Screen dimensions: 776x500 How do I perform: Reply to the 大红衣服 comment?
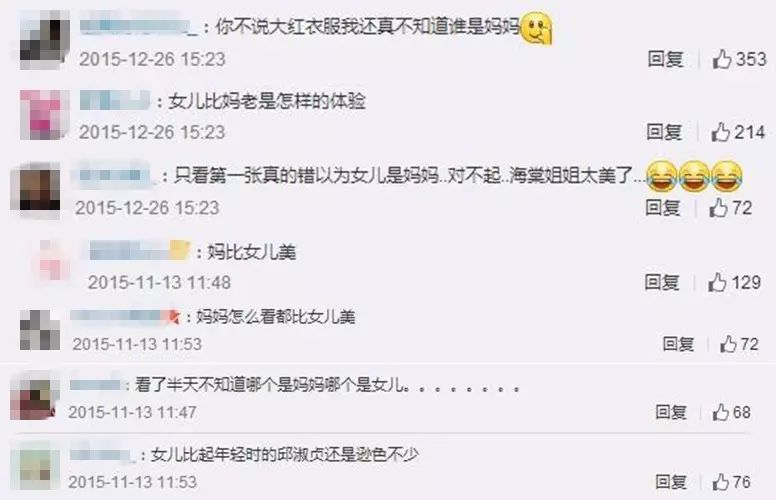[x=666, y=59]
